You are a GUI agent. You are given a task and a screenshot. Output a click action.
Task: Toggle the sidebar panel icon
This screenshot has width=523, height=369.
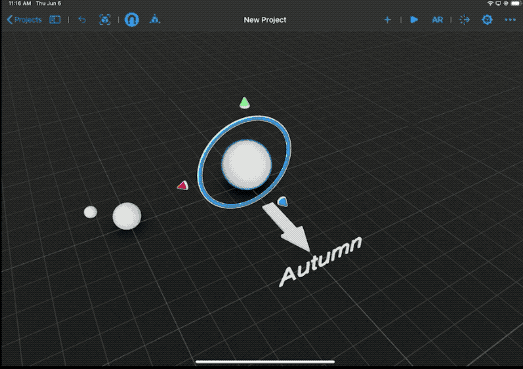click(55, 20)
